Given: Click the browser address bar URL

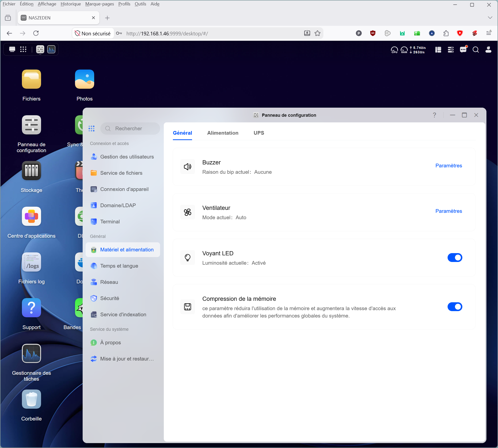Looking at the screenshot, I should 167,33.
